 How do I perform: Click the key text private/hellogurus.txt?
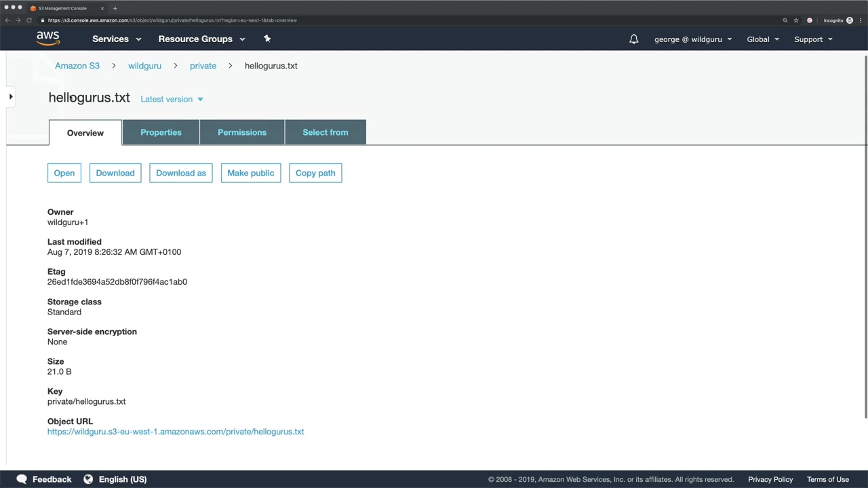[x=87, y=402]
